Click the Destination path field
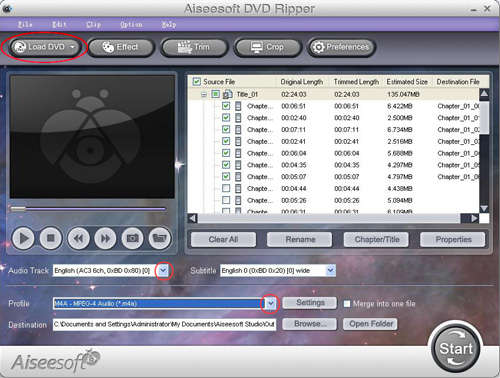Screen dimensions: 500x378 (x=164, y=324)
